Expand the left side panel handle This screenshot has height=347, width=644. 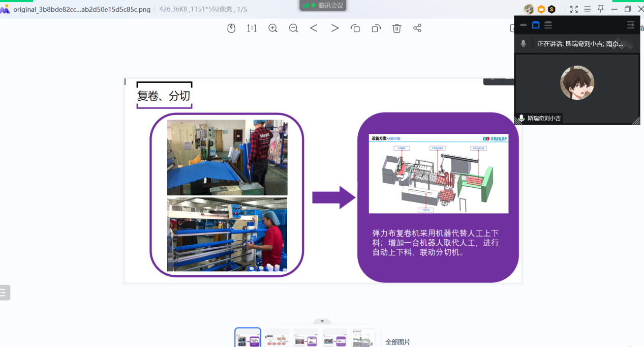click(5, 293)
